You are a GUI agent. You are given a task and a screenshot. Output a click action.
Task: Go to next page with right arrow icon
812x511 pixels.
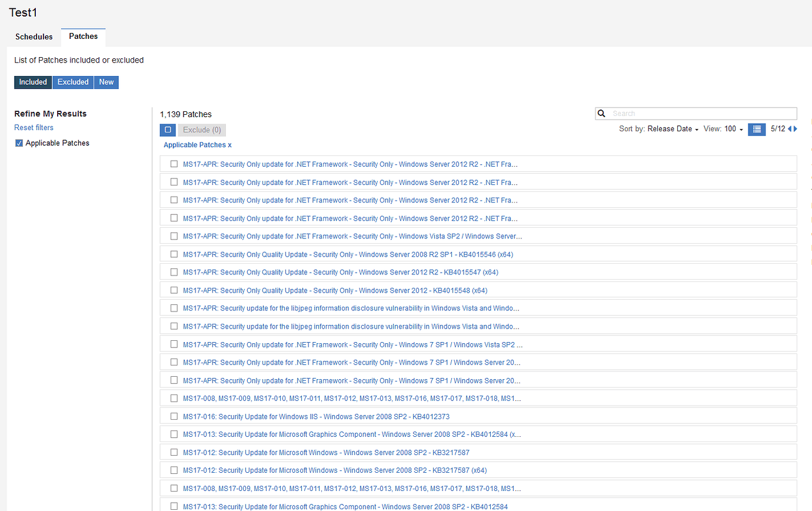(x=796, y=128)
